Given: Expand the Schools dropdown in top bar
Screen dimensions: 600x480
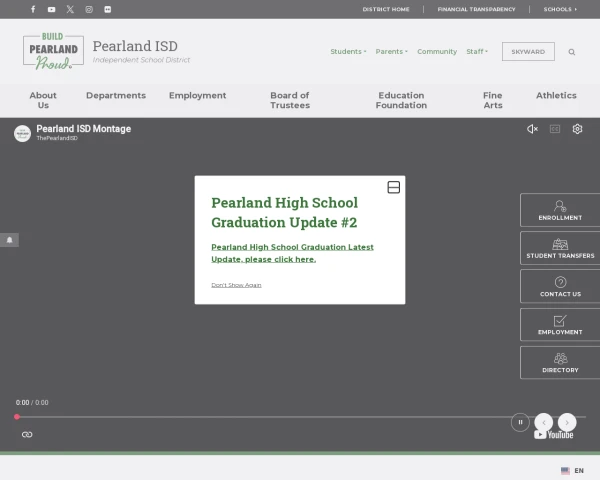Looking at the screenshot, I should pos(560,9).
